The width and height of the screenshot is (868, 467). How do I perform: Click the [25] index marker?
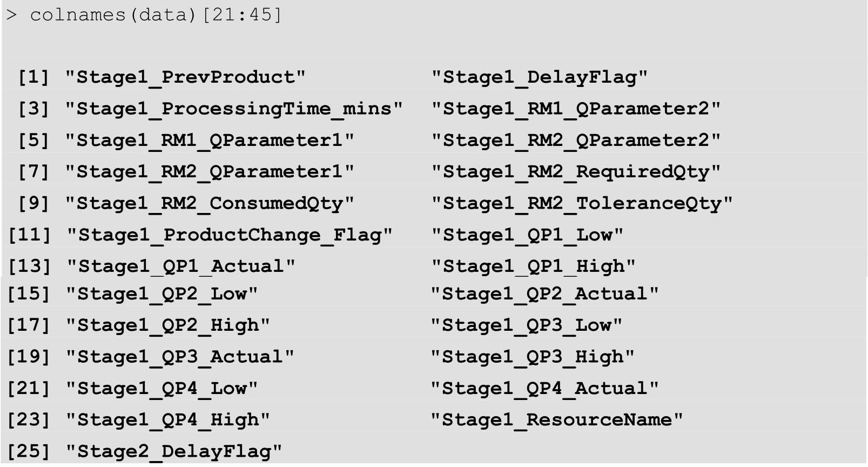tap(28, 451)
